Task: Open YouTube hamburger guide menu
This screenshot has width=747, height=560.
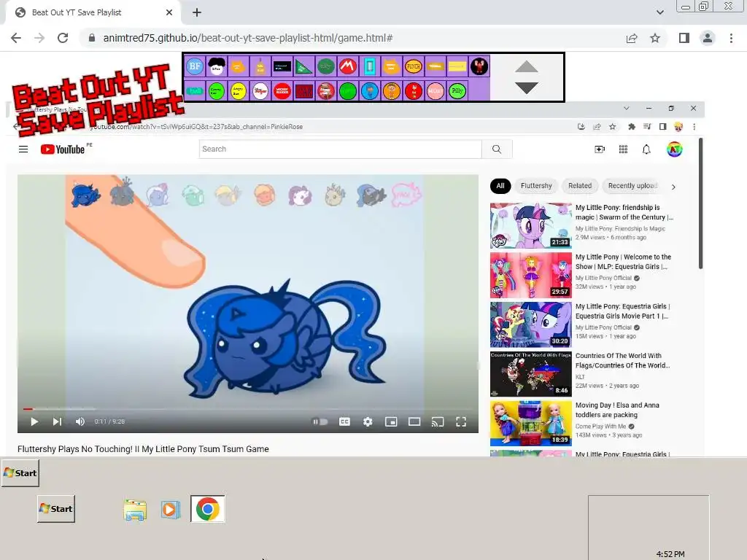Action: 23,149
